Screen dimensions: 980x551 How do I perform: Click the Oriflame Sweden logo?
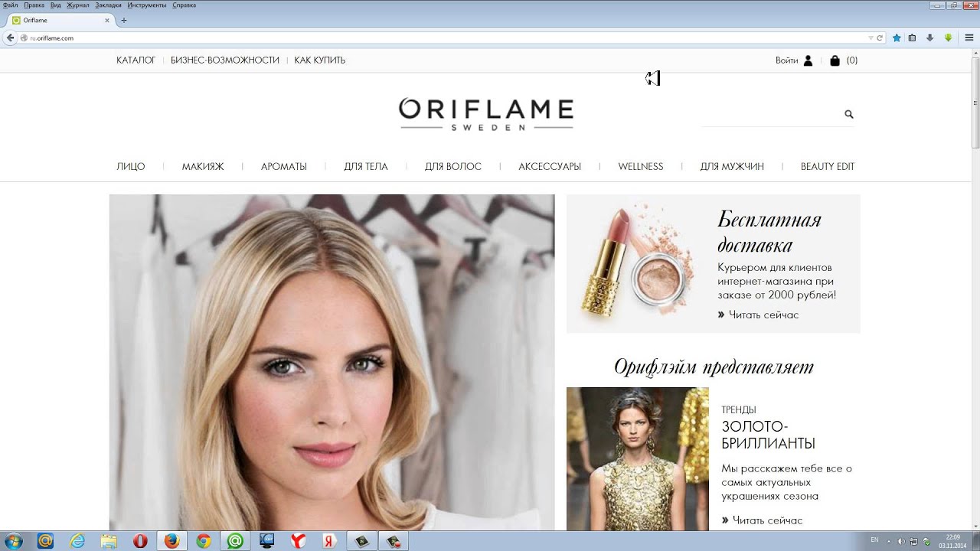(486, 114)
